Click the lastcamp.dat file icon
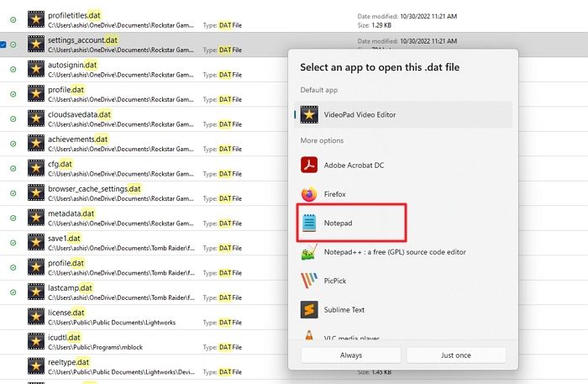This screenshot has height=384, width=588. click(x=36, y=292)
